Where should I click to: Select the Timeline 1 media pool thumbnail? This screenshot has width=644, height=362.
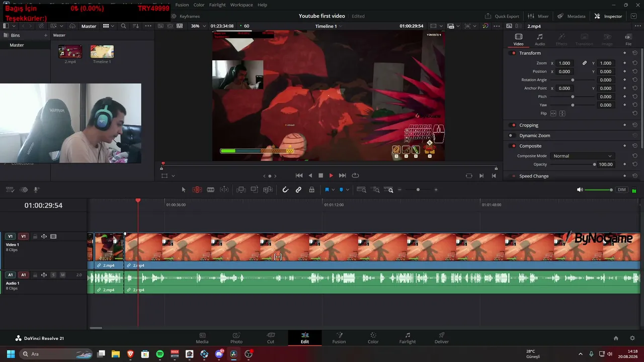(102, 51)
